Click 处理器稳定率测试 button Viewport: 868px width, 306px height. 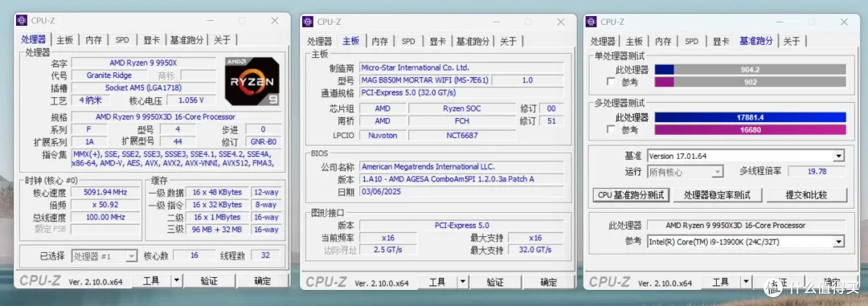[717, 195]
